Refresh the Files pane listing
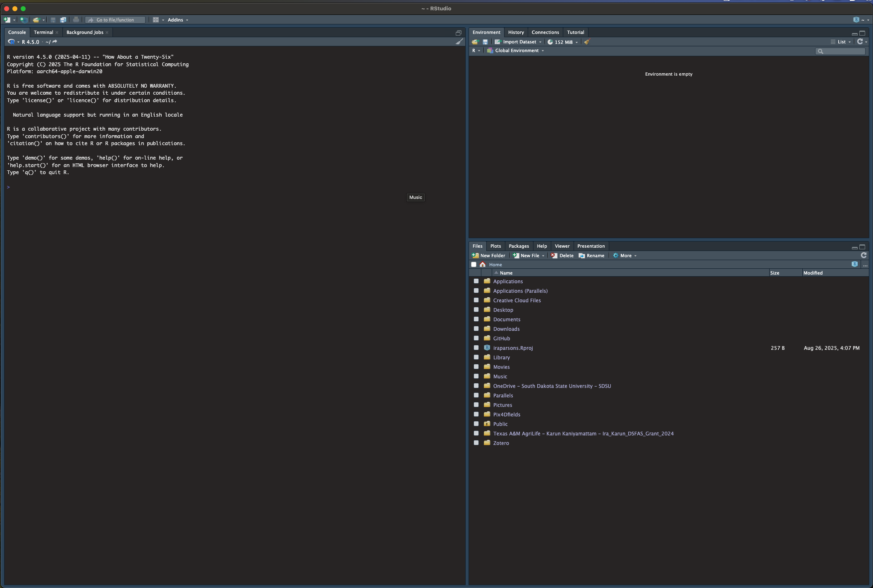The width and height of the screenshot is (873, 588). tap(863, 256)
